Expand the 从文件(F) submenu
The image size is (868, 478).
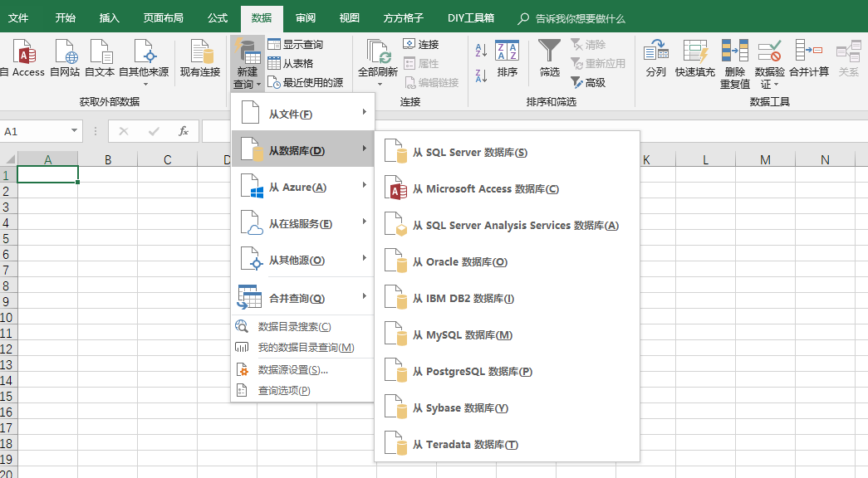pyautogui.click(x=303, y=112)
